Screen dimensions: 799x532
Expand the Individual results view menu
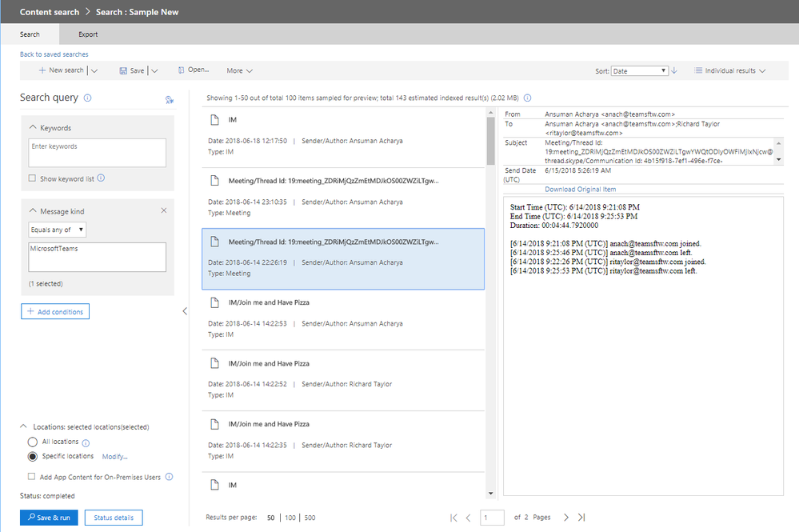click(729, 71)
